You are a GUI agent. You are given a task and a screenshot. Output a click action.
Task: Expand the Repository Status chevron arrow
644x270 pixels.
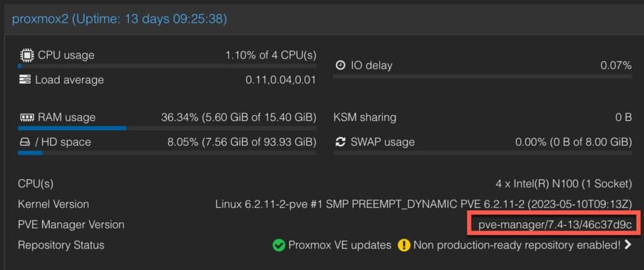coord(628,245)
